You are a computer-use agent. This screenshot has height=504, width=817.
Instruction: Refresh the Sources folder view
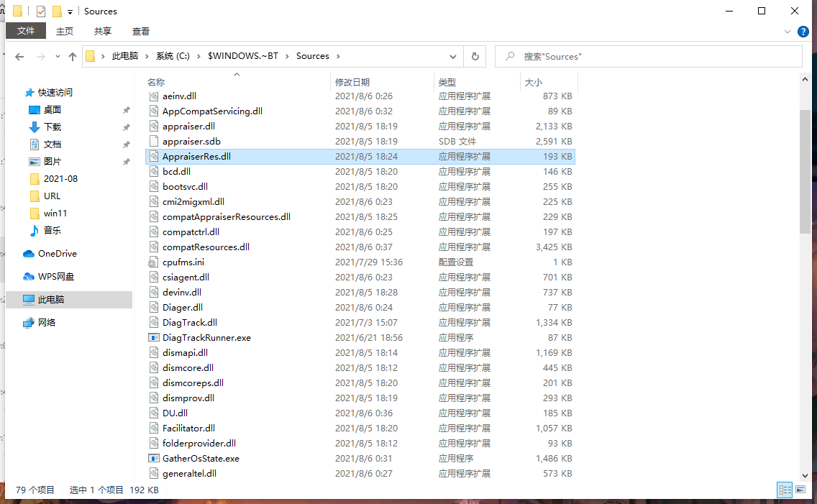pyautogui.click(x=475, y=56)
